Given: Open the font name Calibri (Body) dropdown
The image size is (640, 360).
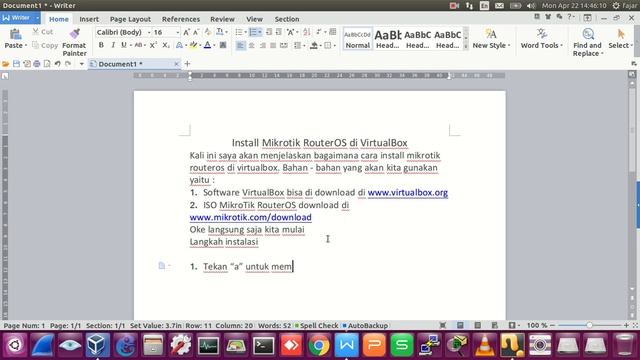Looking at the screenshot, I should click(149, 32).
